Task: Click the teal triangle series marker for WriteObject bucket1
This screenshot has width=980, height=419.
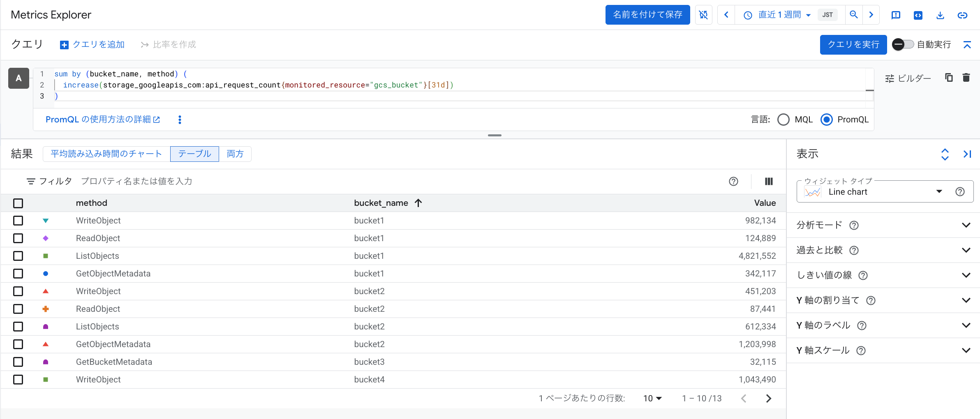Action: click(46, 221)
